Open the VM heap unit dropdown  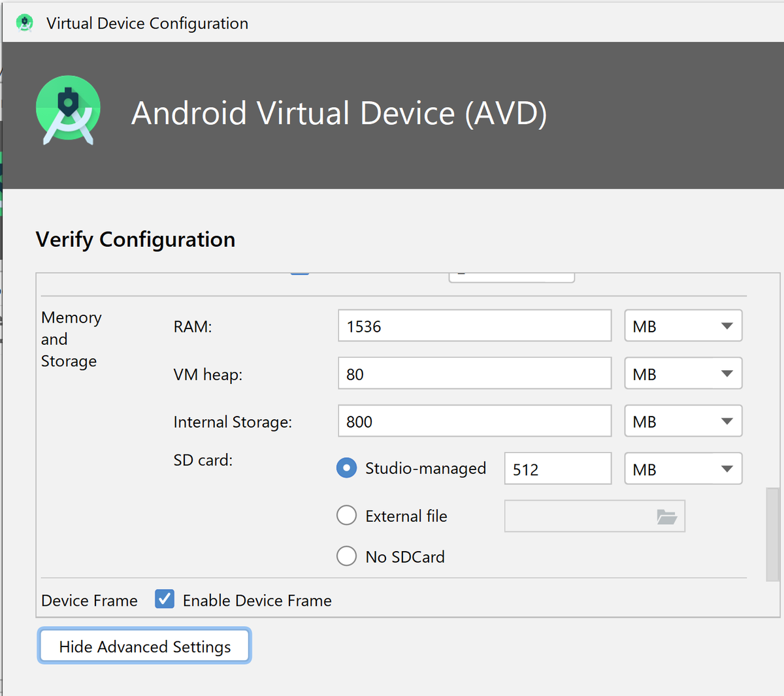[x=683, y=373]
